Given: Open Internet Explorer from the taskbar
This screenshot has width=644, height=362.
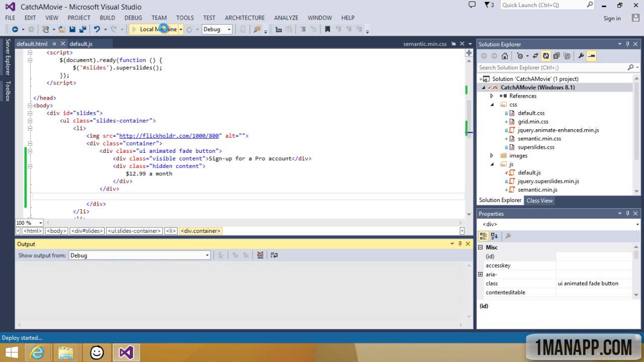Looking at the screenshot, I should tap(37, 352).
